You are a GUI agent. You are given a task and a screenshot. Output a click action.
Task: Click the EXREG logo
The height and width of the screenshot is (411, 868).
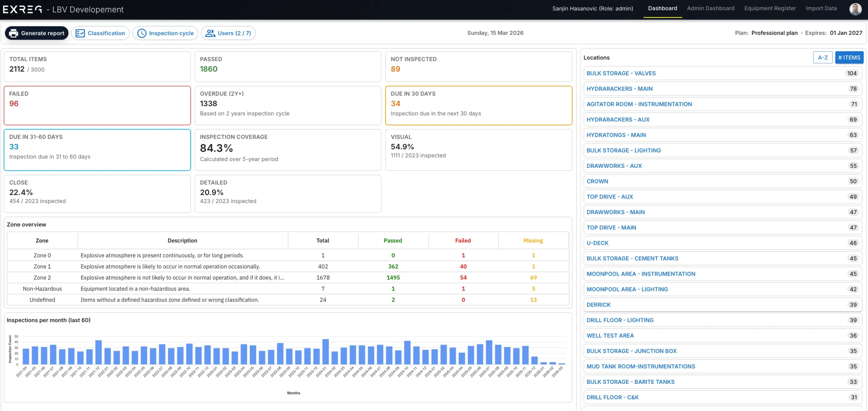click(22, 9)
